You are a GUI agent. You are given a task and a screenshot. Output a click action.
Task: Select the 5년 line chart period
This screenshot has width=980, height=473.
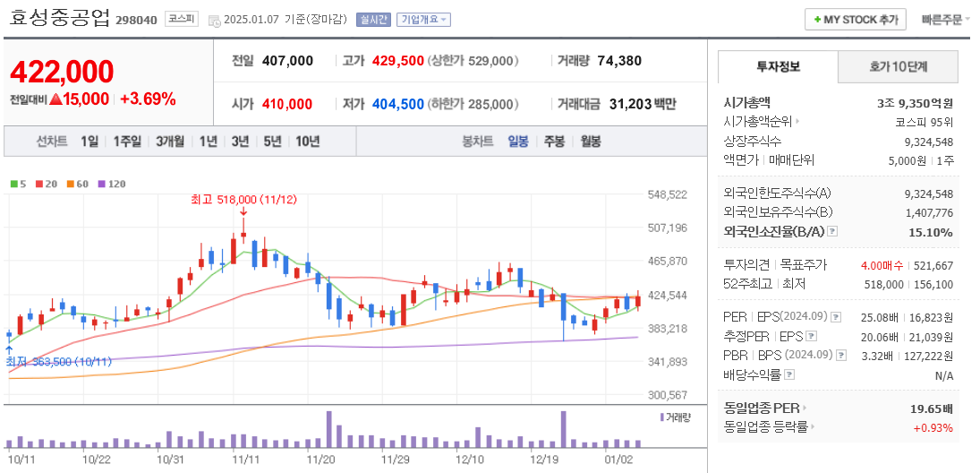tap(272, 142)
